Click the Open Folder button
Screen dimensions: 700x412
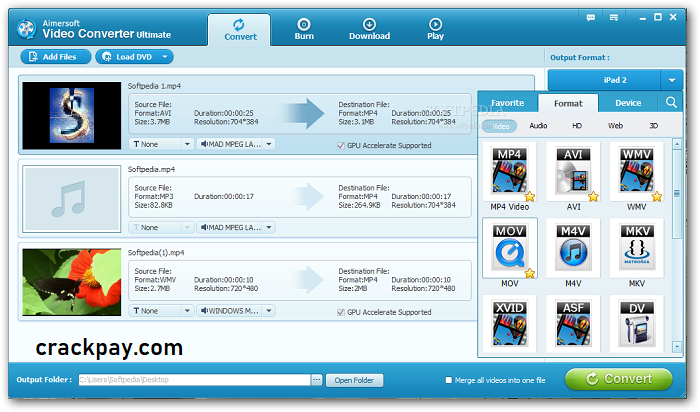(354, 380)
